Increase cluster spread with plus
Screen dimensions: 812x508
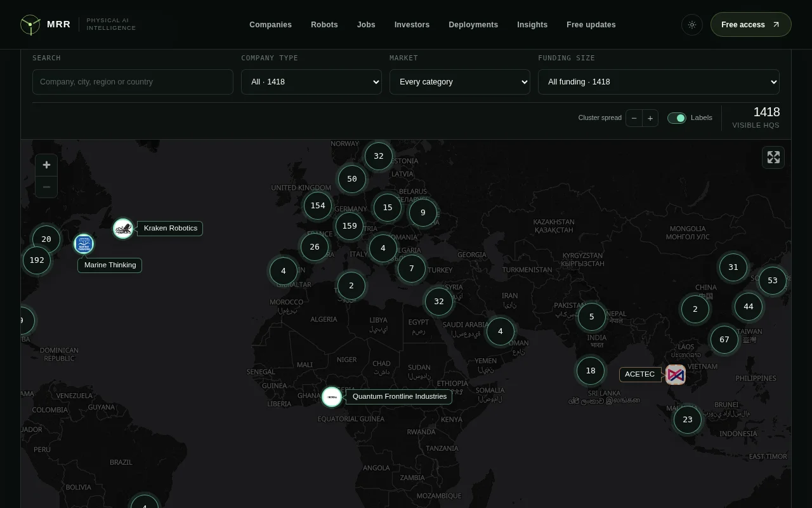coord(650,118)
